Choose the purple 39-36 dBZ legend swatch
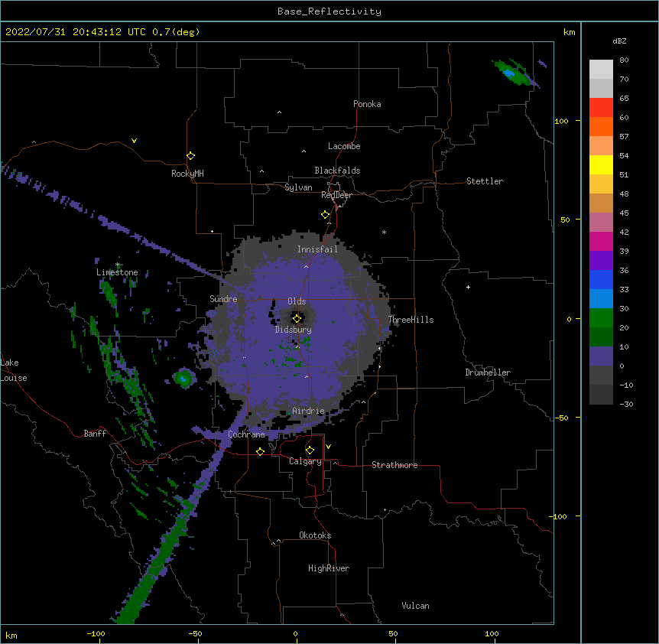Image resolution: width=659 pixels, height=644 pixels. tap(601, 260)
